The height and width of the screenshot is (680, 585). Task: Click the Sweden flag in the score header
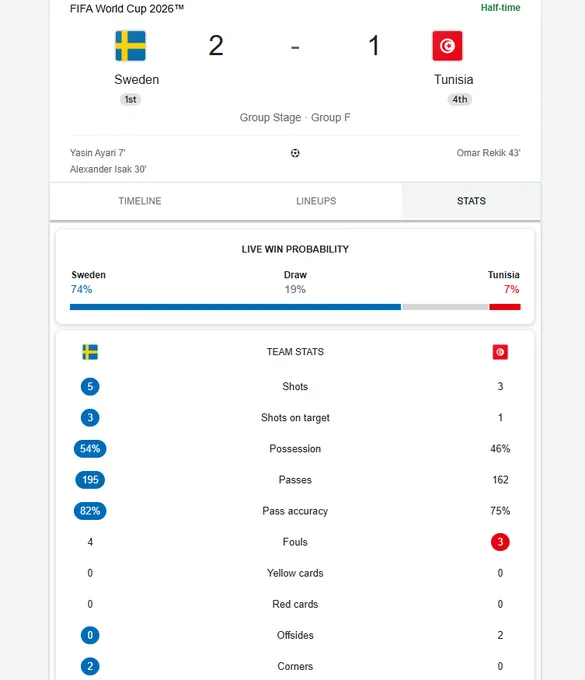[x=130, y=46]
